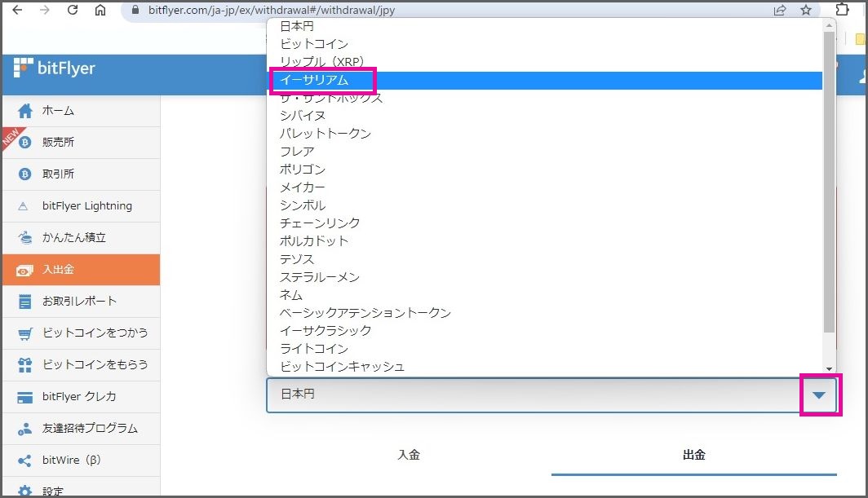Viewport: 868px width, 498px height.
Task: Open お取引レポート in the sidebar
Action: [x=82, y=301]
